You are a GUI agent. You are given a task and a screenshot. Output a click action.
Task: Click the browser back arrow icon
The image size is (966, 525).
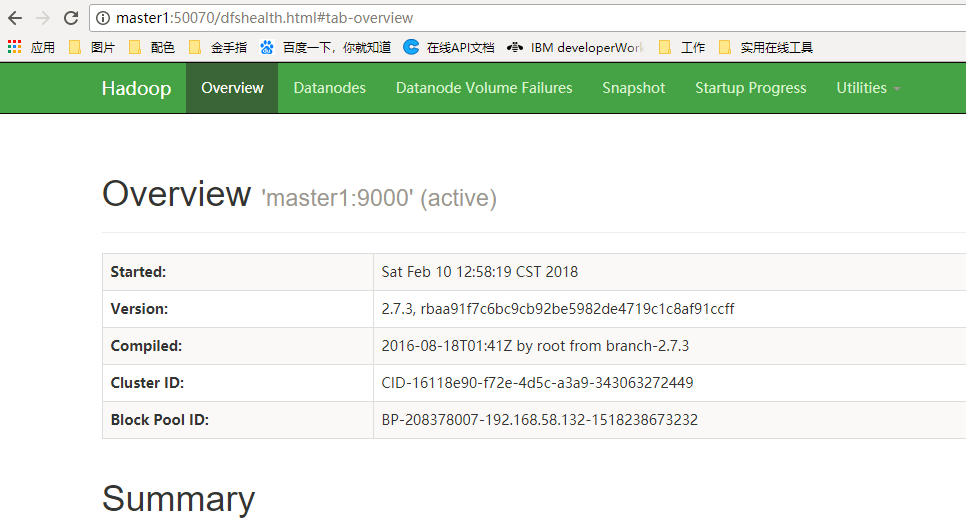coord(15,18)
